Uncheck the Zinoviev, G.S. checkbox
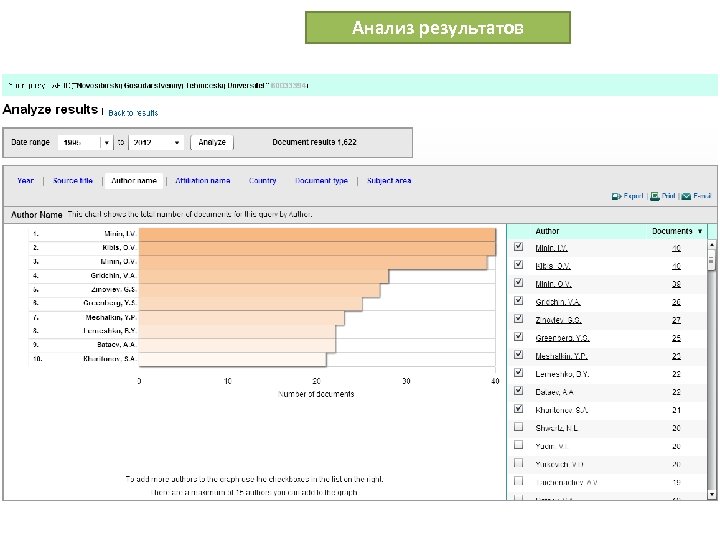This screenshot has height=540, width=720. coord(518,318)
